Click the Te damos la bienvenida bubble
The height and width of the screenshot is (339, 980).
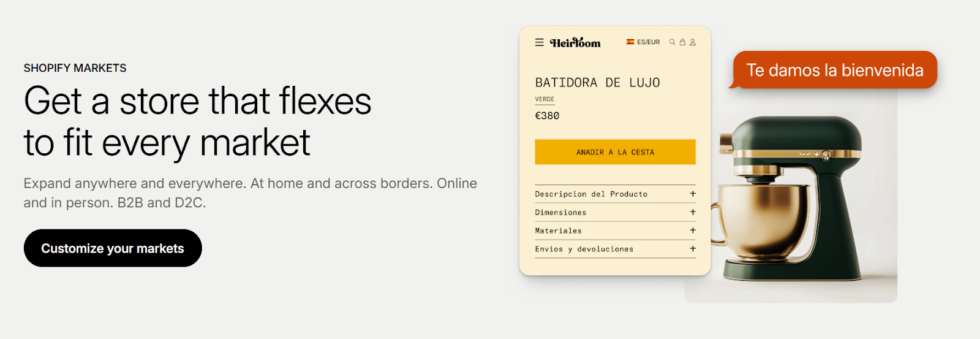click(834, 70)
